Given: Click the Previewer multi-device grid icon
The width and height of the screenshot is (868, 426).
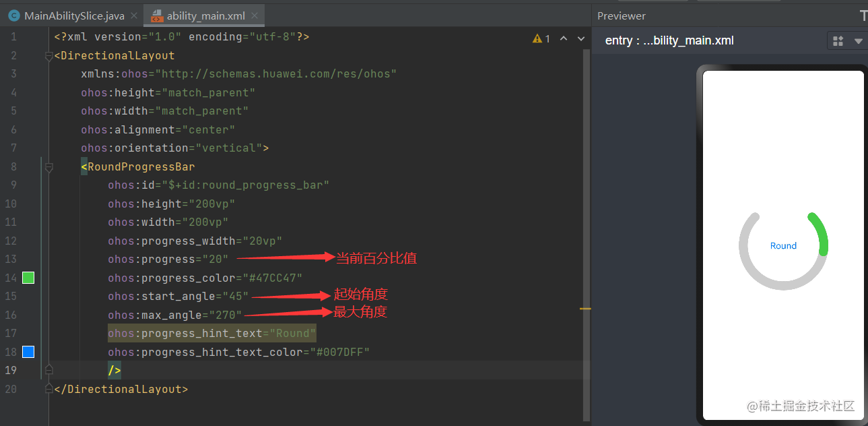Looking at the screenshot, I should pyautogui.click(x=838, y=41).
